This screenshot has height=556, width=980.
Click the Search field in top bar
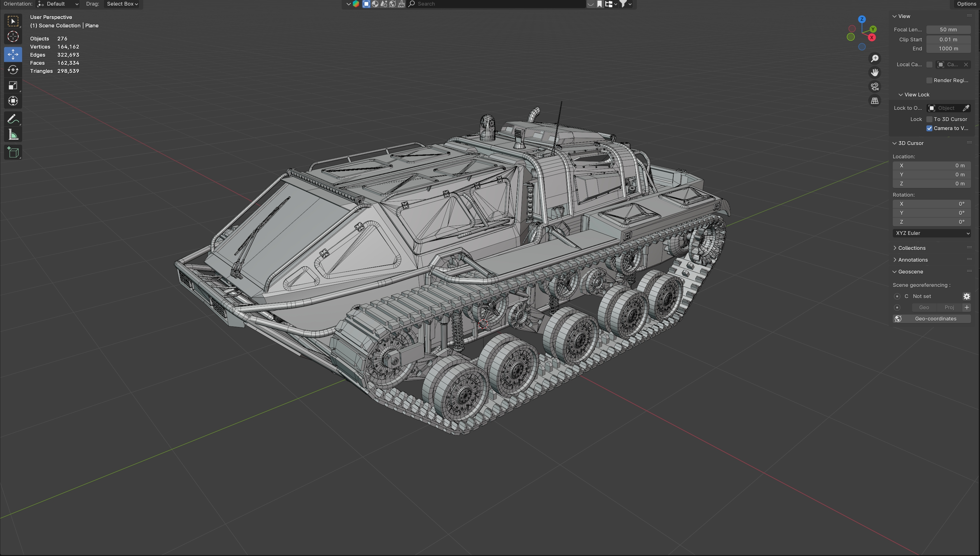click(x=496, y=4)
